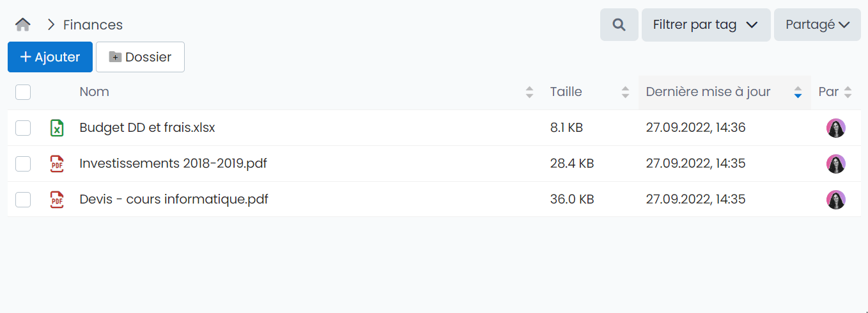Check the box for Investissements 2018-2019.pdf
This screenshot has height=313, width=868.
23,164
